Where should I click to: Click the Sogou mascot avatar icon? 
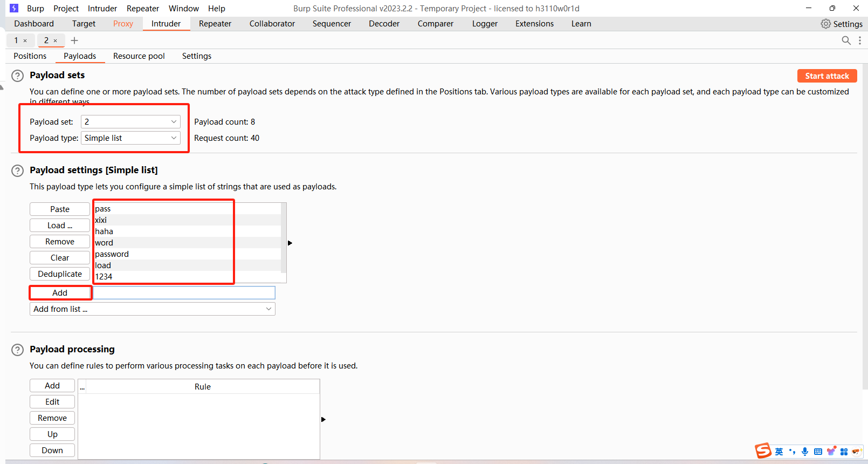coord(857,452)
